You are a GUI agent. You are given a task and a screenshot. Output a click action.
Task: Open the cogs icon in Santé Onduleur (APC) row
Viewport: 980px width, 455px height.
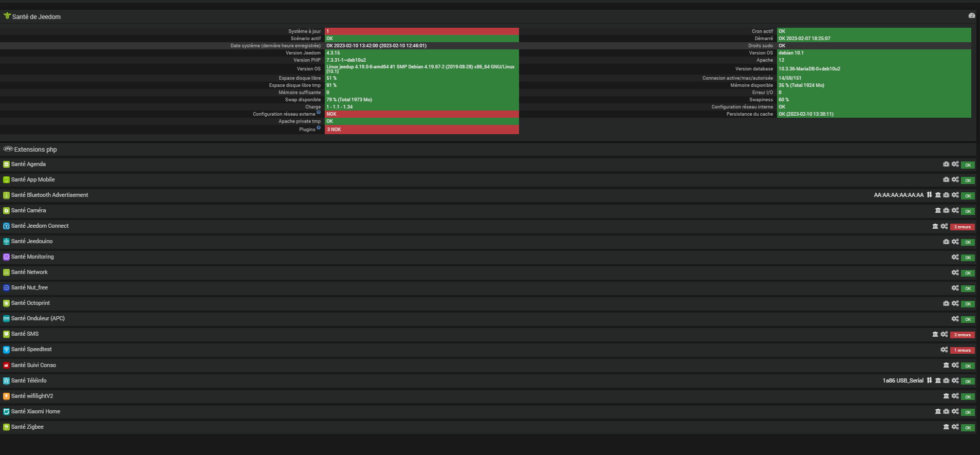(x=955, y=319)
